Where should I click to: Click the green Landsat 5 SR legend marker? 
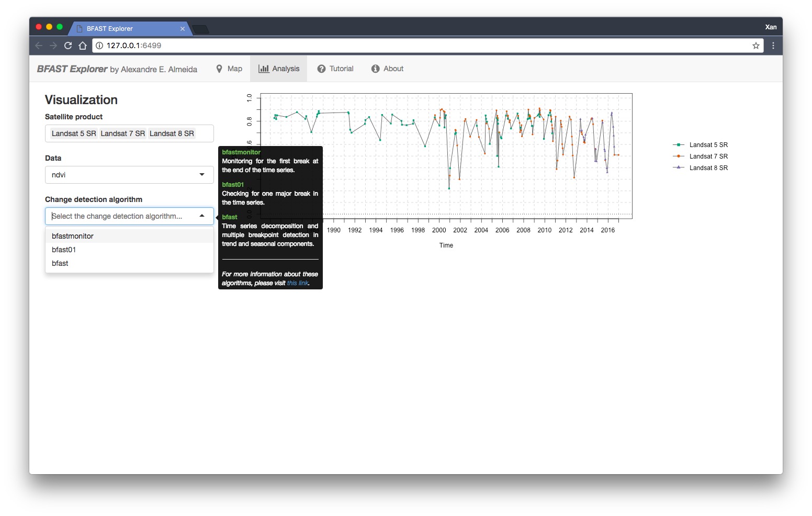(679, 145)
